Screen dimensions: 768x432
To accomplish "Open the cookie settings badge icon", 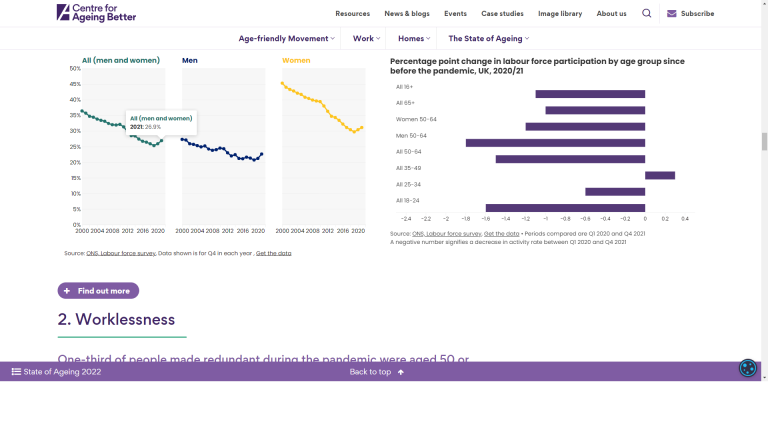I will 747,368.
